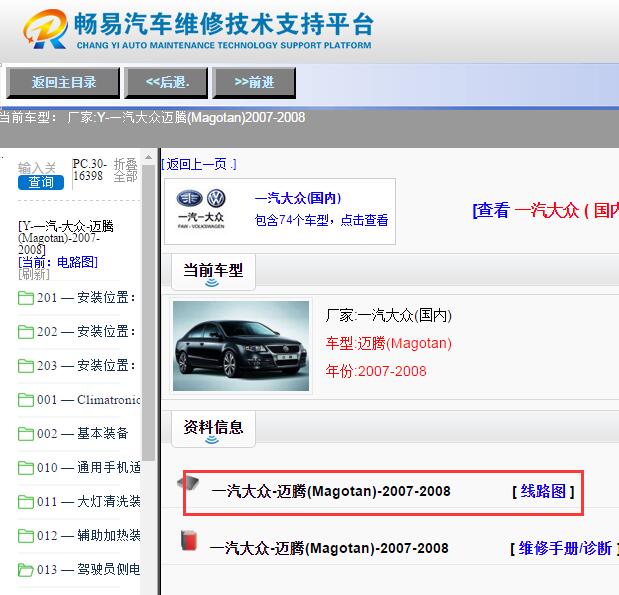This screenshot has width=619, height=595.
Task: Click the blue 查询 search button
Action: 41,182
